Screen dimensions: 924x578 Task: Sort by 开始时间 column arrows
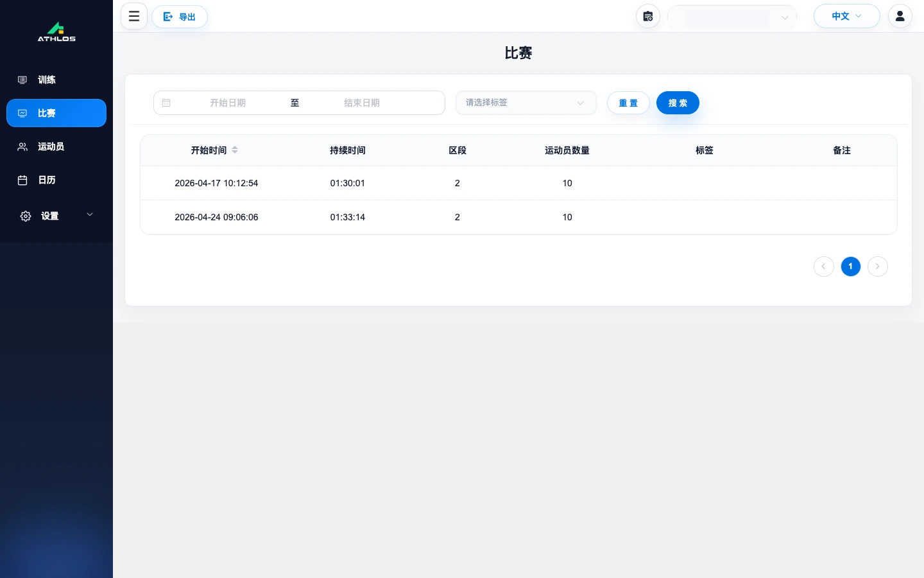coord(235,150)
